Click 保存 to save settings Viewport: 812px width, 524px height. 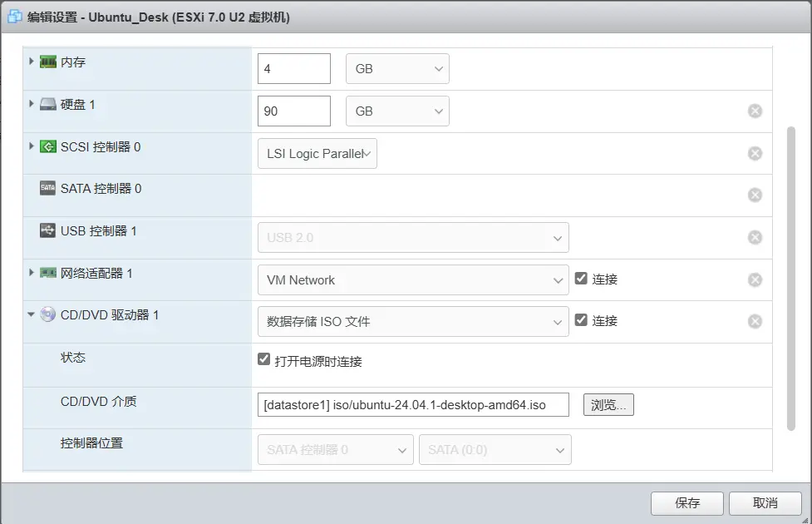687,503
